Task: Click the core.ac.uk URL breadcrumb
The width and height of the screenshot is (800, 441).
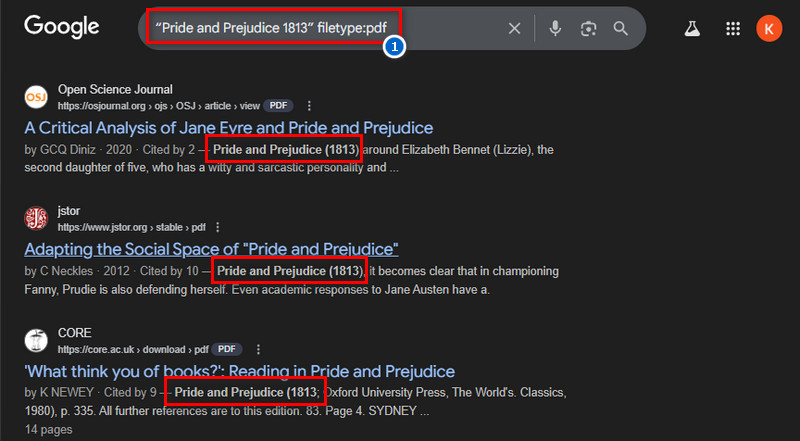Action: click(x=132, y=349)
